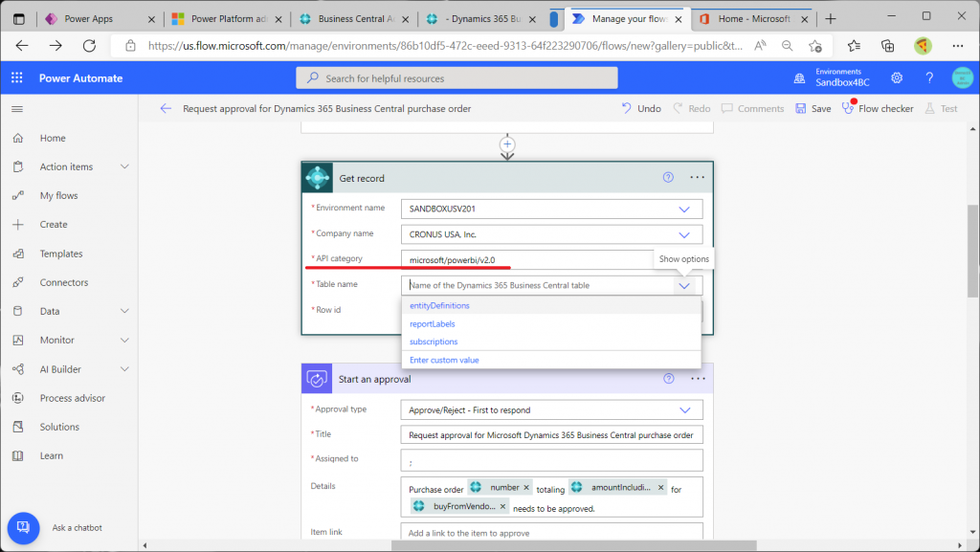Click the Start an approval action icon

(317, 379)
